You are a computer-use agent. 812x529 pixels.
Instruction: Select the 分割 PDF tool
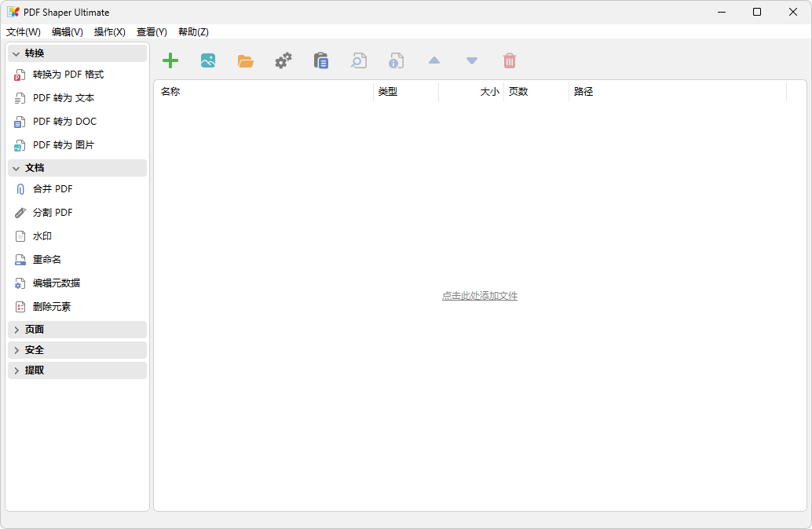[51, 212]
